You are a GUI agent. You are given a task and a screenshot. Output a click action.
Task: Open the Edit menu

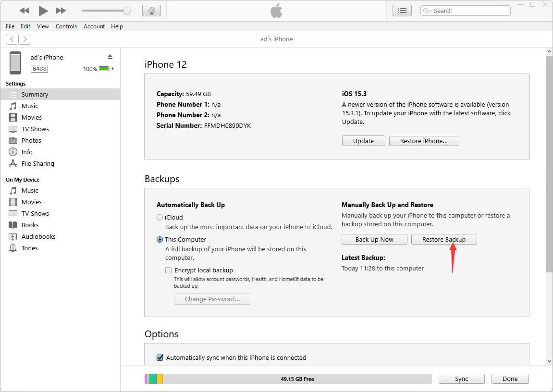click(25, 26)
